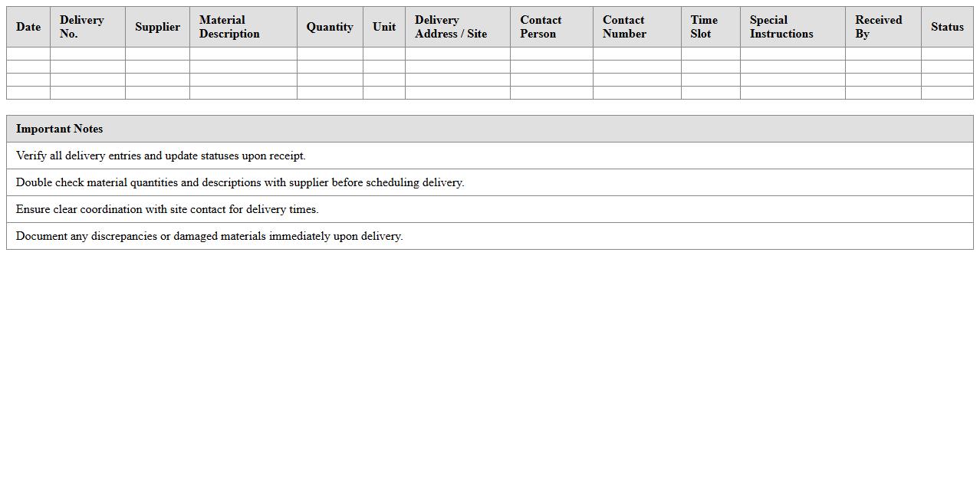980x498 pixels.
Task: Click the Time Slot column header
Action: click(x=703, y=27)
